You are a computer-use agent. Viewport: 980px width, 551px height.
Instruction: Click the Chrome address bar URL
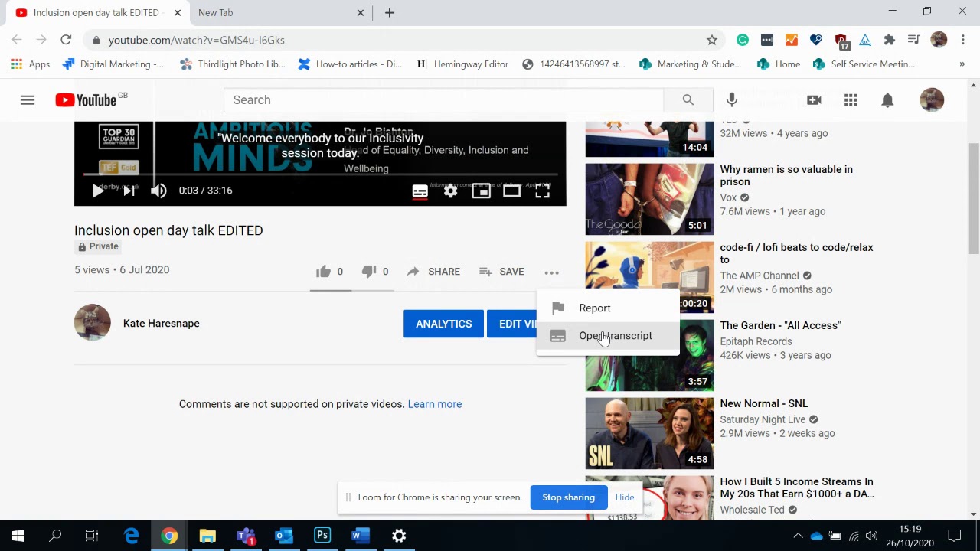point(196,40)
